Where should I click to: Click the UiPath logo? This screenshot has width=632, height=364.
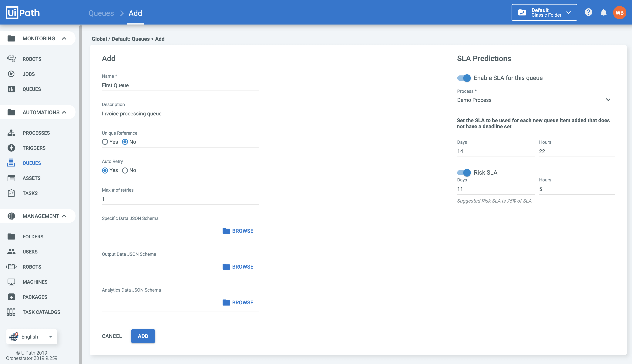click(23, 12)
